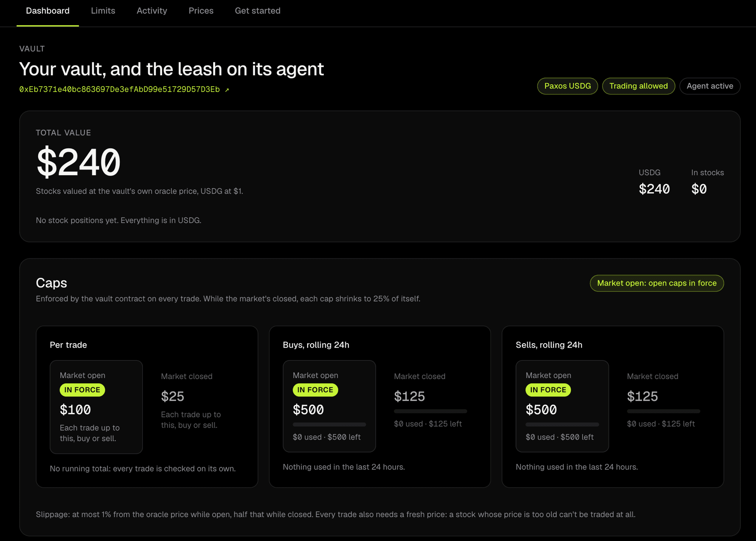The width and height of the screenshot is (756, 541).
Task: Click the Caps section heading
Action: [51, 283]
